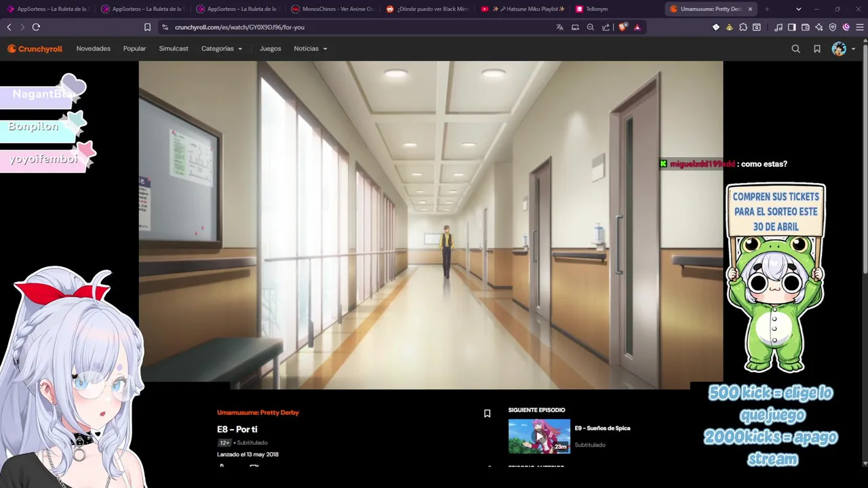Close the Umamusume browser tab
This screenshot has width=868, height=488.
(x=750, y=9)
